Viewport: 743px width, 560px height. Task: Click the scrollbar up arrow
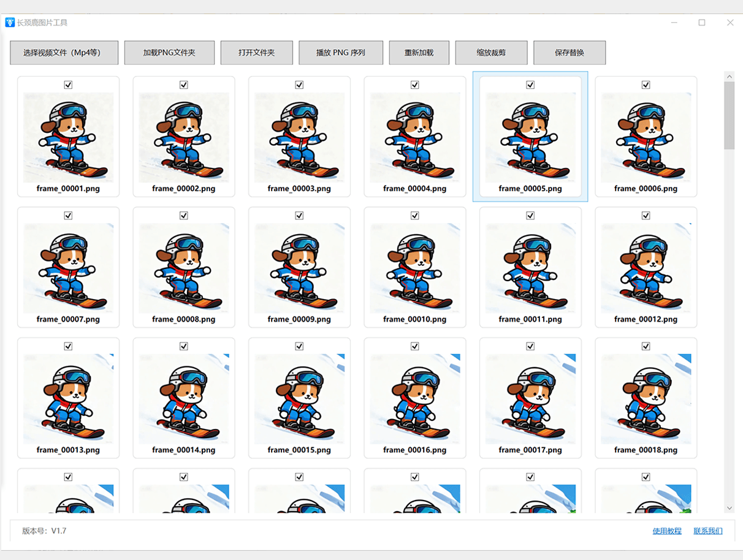point(730,77)
